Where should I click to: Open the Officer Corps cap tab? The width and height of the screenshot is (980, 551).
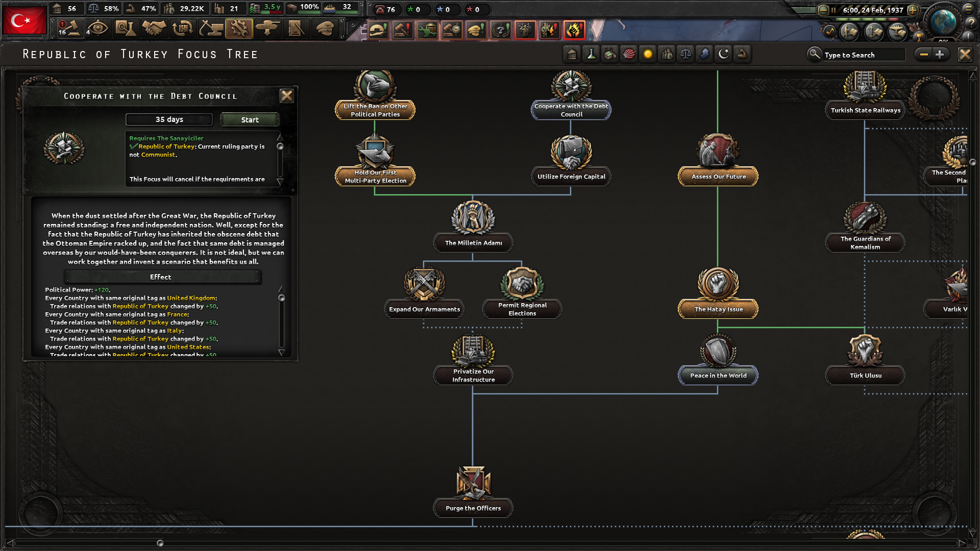[325, 29]
